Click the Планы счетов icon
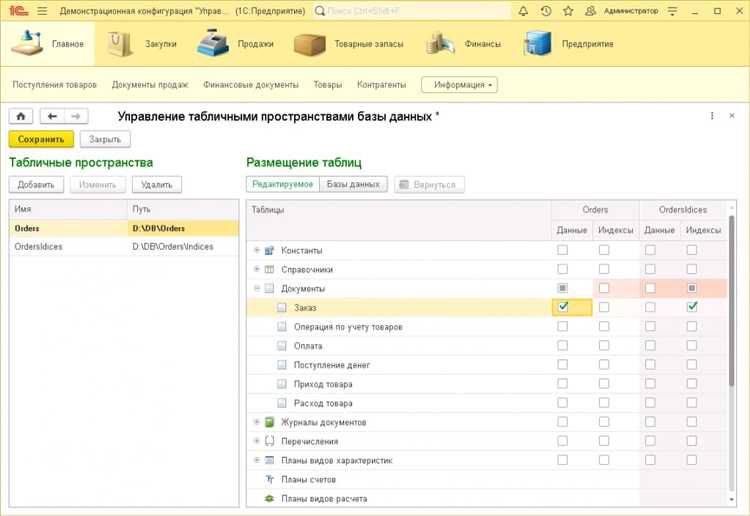 click(269, 479)
